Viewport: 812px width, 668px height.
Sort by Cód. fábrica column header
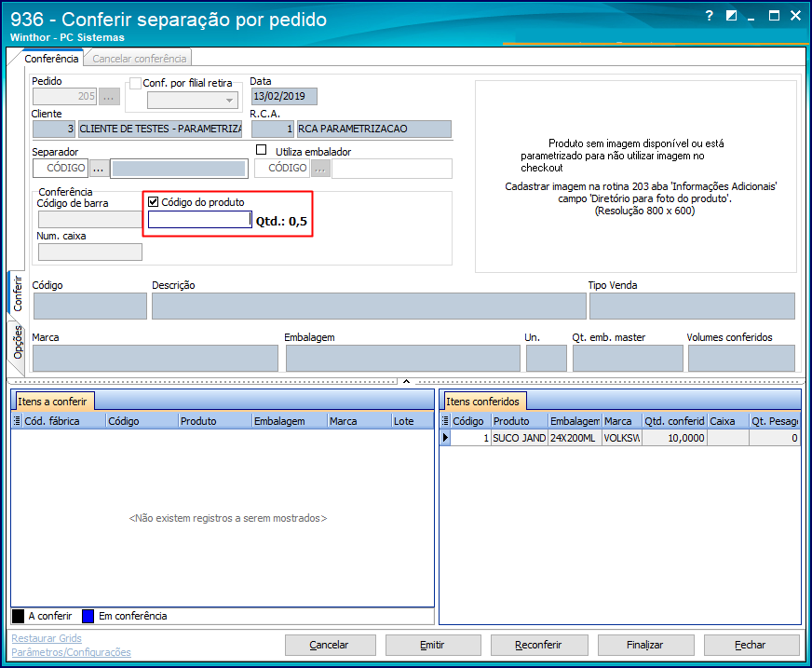pyautogui.click(x=64, y=421)
